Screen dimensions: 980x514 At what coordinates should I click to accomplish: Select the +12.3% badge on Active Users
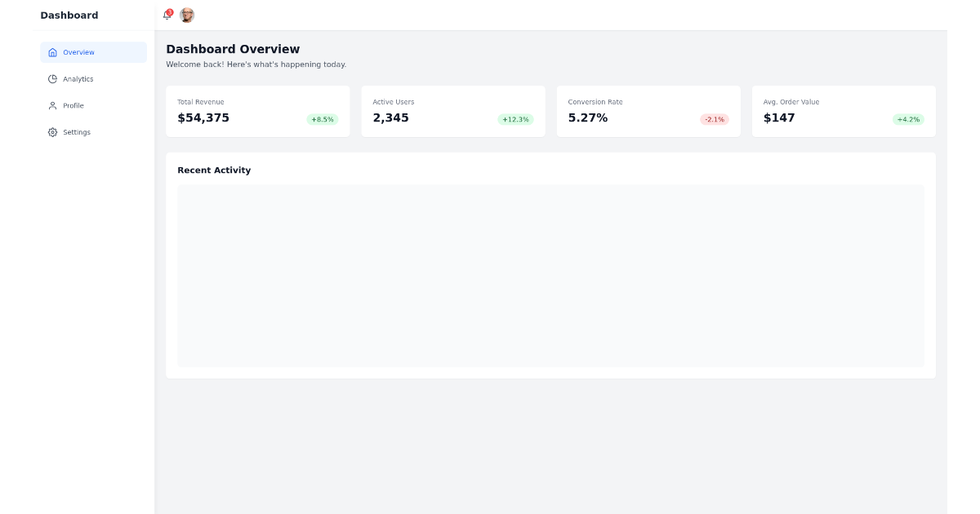click(514, 118)
